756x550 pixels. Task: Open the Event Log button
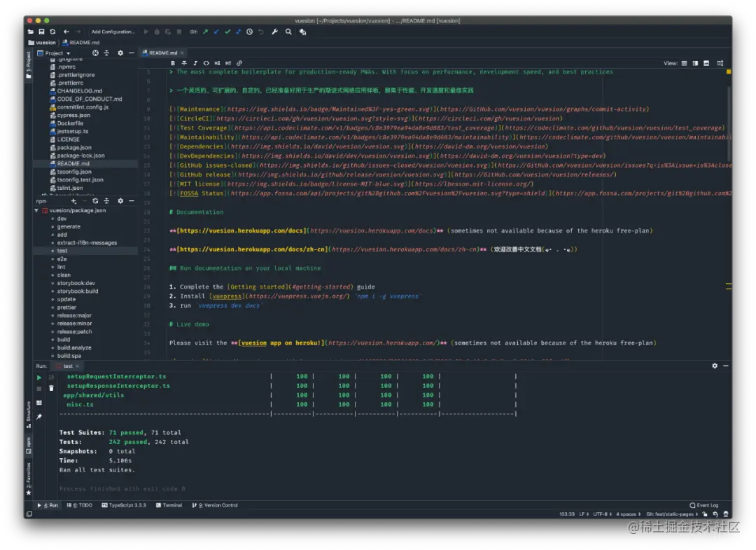click(704, 506)
